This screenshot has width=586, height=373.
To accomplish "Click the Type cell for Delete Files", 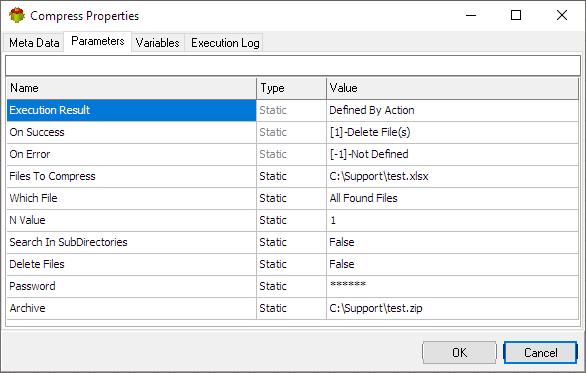I will pyautogui.click(x=292, y=264).
